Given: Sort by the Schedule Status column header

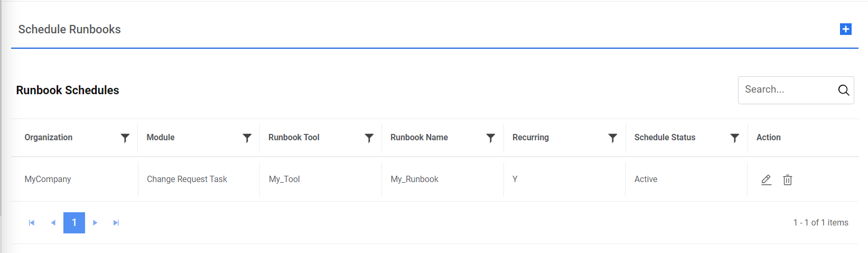Looking at the screenshot, I should pos(665,138).
